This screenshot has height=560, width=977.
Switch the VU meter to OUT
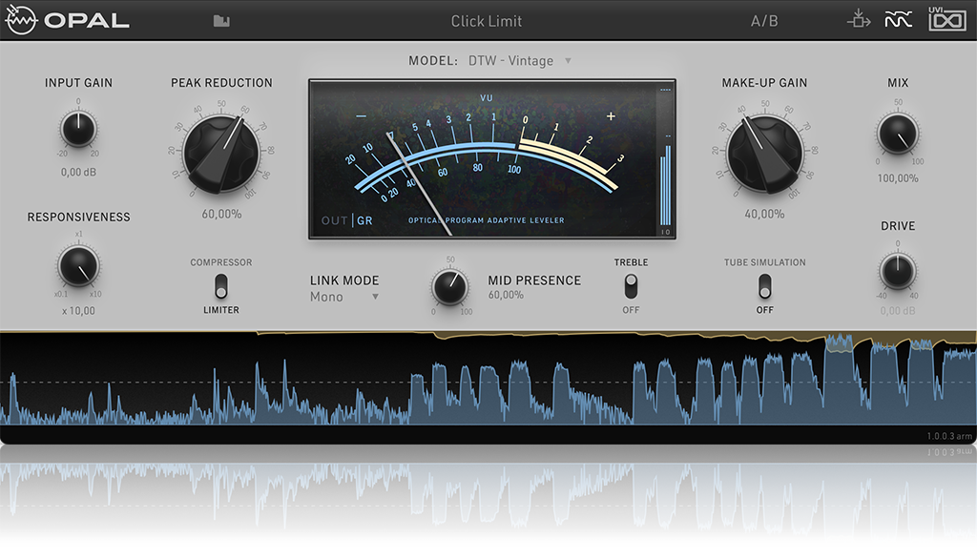pos(335,221)
